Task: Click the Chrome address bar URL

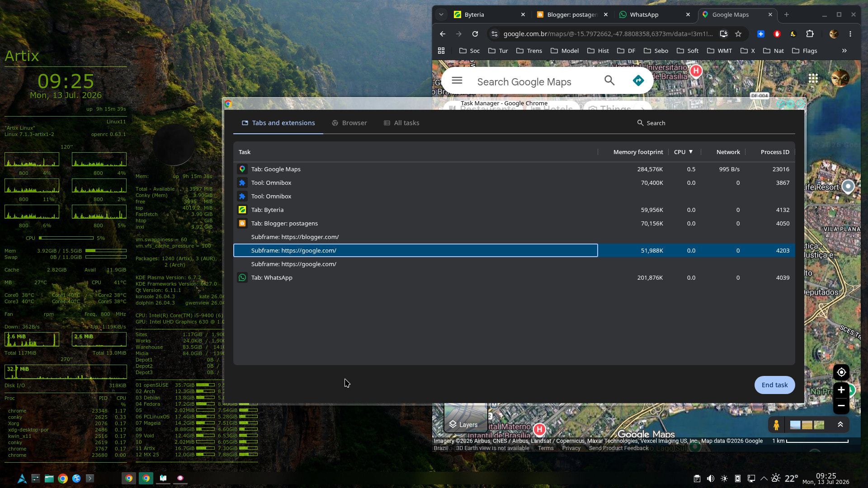Action: [608, 34]
